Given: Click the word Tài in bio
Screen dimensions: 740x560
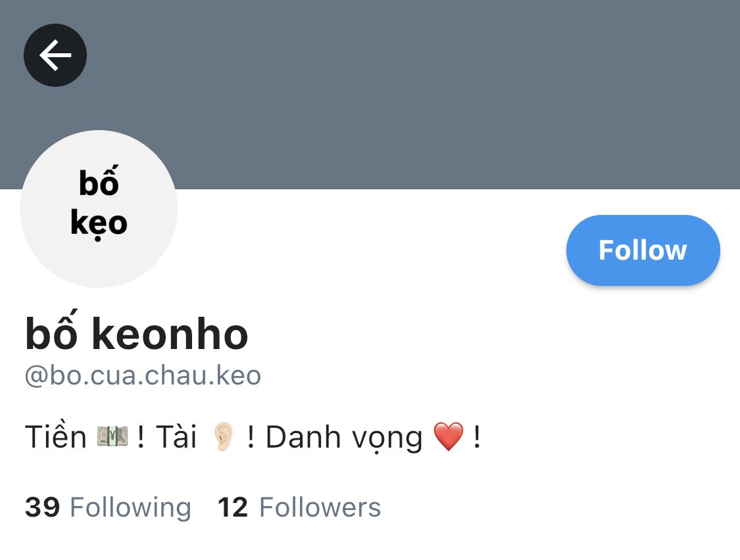Looking at the screenshot, I should point(176,436).
